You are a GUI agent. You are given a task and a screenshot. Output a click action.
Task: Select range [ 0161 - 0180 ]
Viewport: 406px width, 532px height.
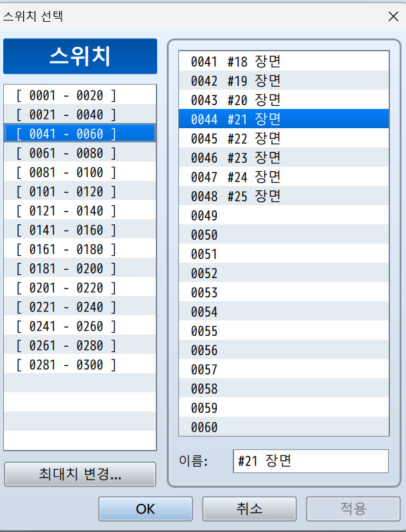point(80,249)
